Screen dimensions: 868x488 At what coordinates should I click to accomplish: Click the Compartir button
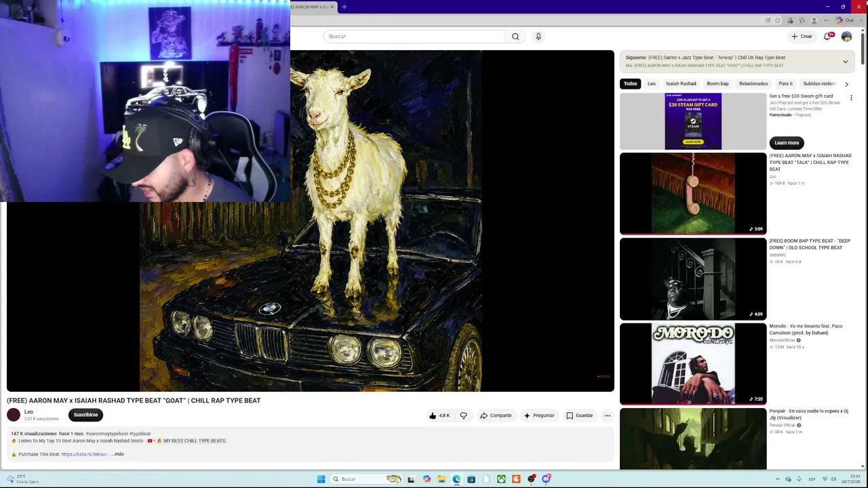(496, 415)
